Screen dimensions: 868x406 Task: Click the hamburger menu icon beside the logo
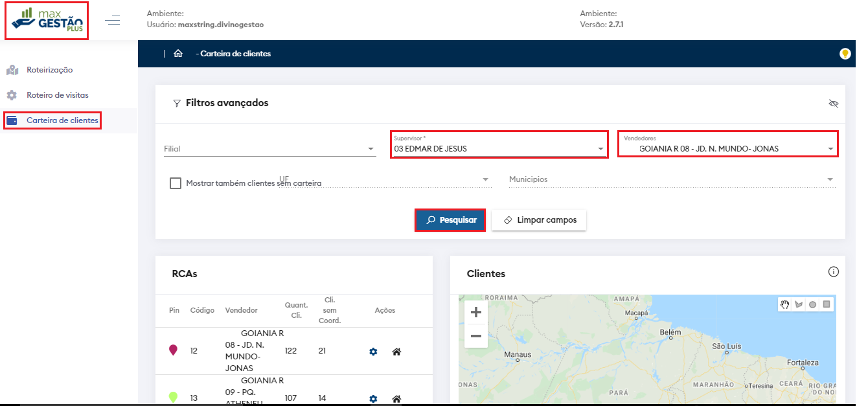(113, 20)
